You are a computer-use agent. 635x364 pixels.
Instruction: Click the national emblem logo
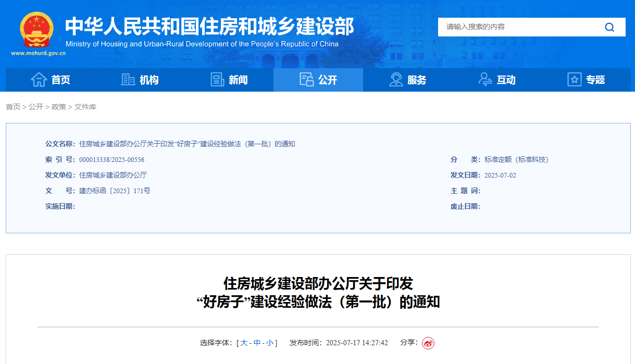(x=36, y=30)
